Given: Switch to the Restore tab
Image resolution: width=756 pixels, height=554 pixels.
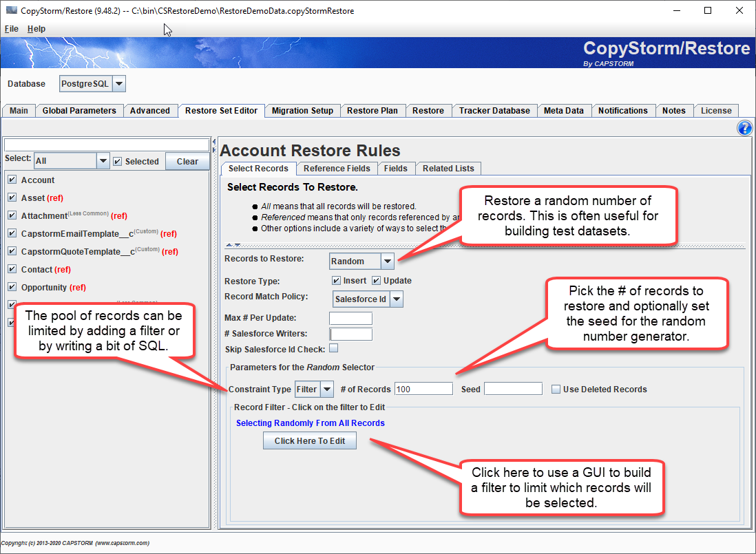Looking at the screenshot, I should pos(428,111).
